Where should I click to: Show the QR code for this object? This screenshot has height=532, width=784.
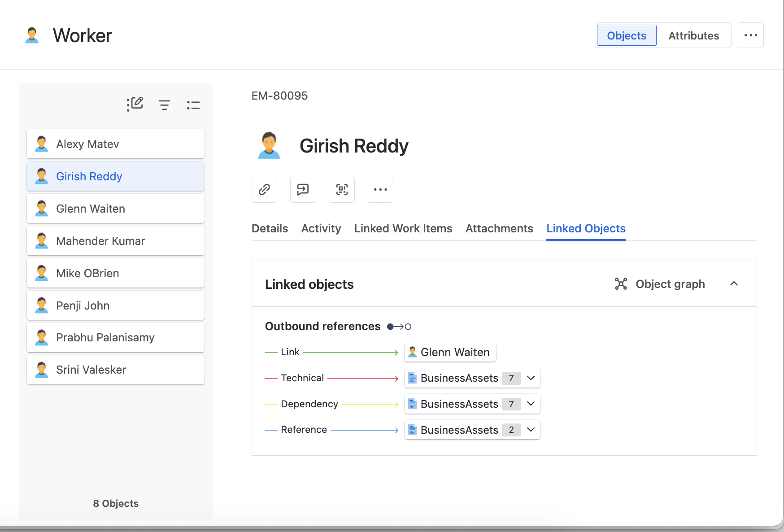click(342, 190)
